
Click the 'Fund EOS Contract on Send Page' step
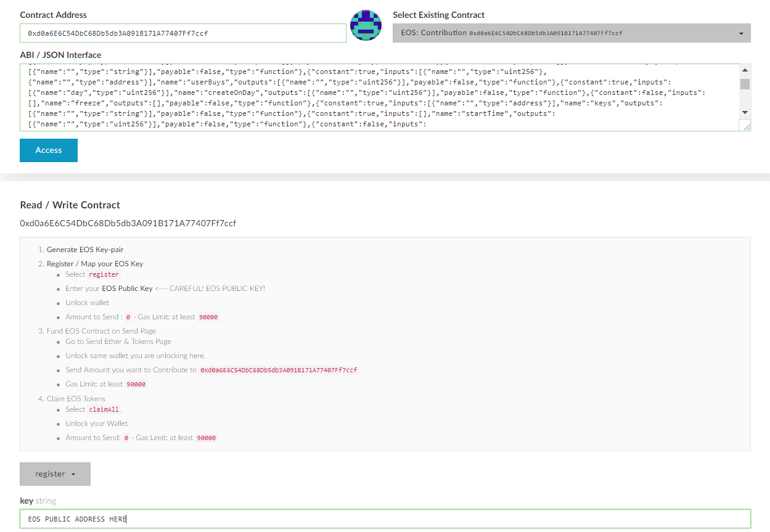click(x=101, y=331)
